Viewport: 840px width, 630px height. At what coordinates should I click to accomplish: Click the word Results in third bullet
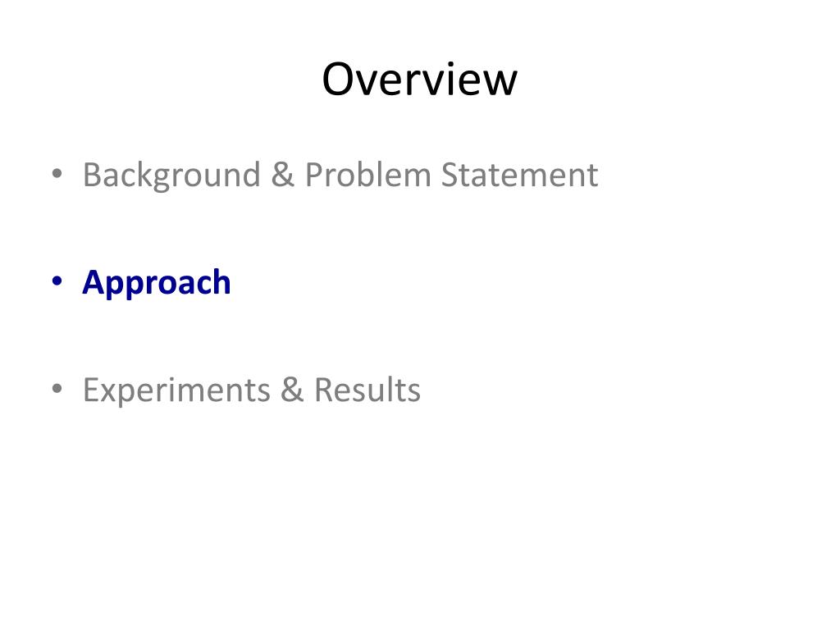point(367,390)
